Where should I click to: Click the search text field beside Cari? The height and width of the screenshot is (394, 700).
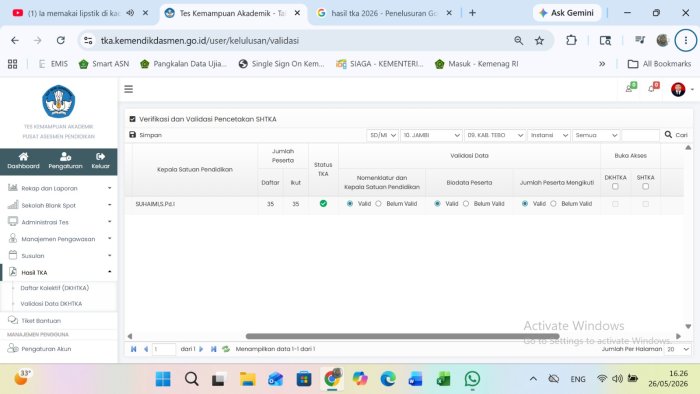[640, 135]
